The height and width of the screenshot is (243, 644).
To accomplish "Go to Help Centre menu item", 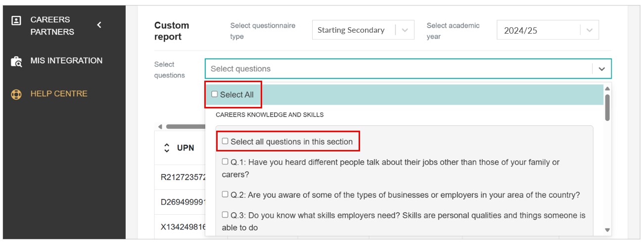I will click(59, 94).
